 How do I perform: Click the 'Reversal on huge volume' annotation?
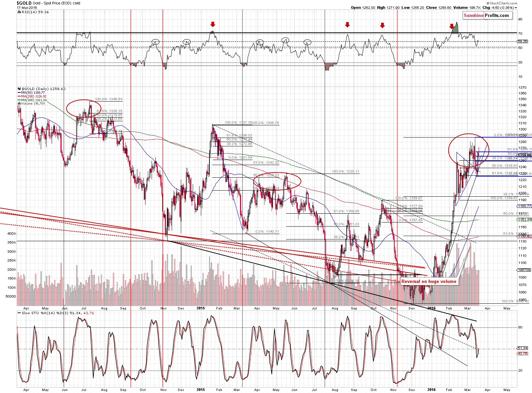pos(429,281)
